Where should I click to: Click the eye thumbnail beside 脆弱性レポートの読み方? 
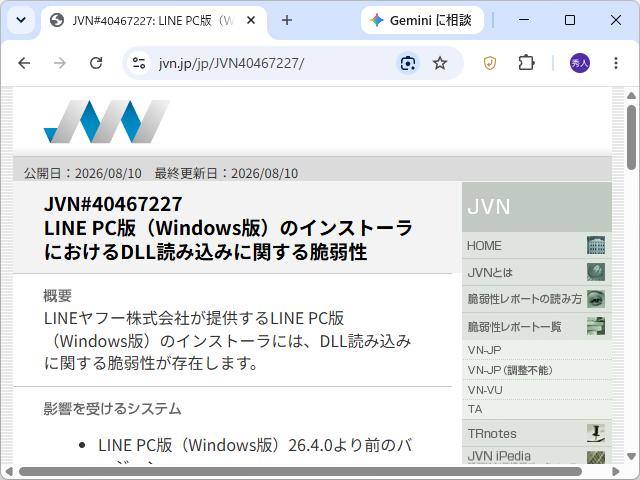point(596,299)
